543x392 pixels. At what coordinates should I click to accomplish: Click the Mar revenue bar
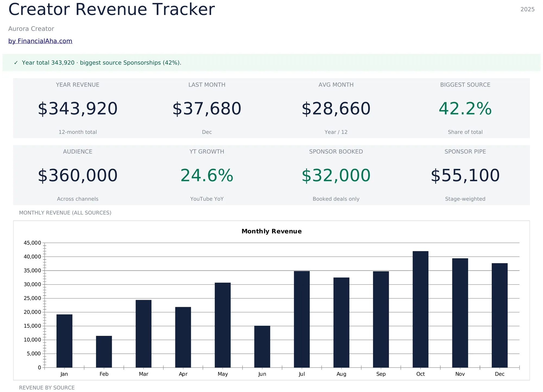[144, 334]
